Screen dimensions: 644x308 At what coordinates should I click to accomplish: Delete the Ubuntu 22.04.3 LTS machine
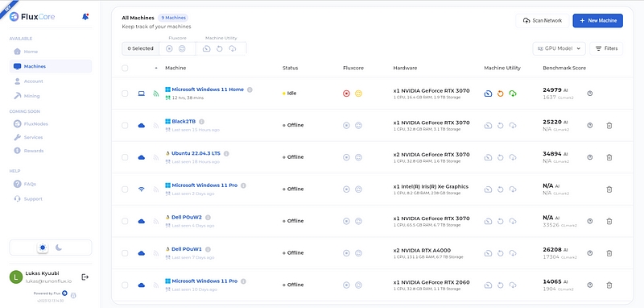[609, 157]
